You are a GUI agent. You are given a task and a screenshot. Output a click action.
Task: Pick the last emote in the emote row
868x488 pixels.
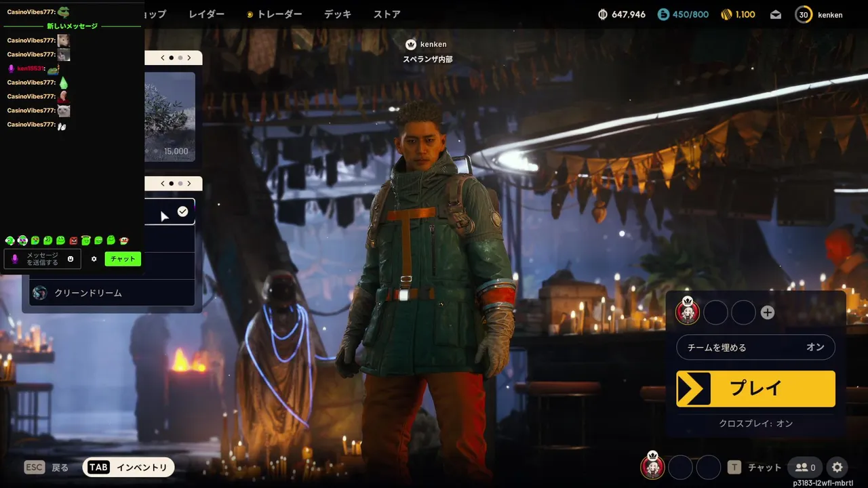(124, 241)
